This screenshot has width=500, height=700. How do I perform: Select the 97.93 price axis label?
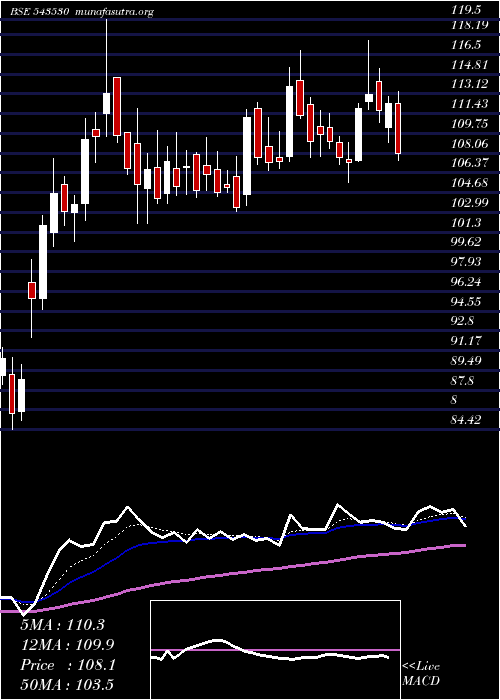point(466,262)
